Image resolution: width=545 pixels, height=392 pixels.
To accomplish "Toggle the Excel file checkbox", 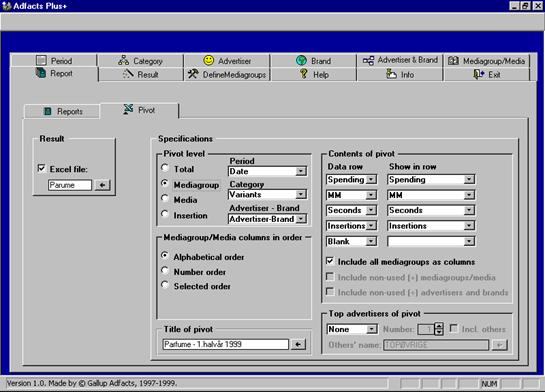I will pos(41,169).
